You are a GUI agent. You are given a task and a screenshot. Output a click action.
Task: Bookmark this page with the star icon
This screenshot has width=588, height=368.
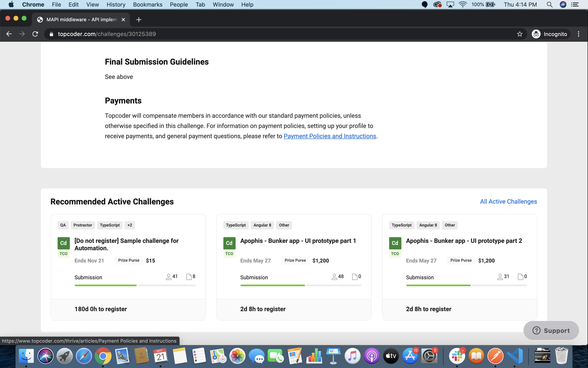[x=519, y=34]
